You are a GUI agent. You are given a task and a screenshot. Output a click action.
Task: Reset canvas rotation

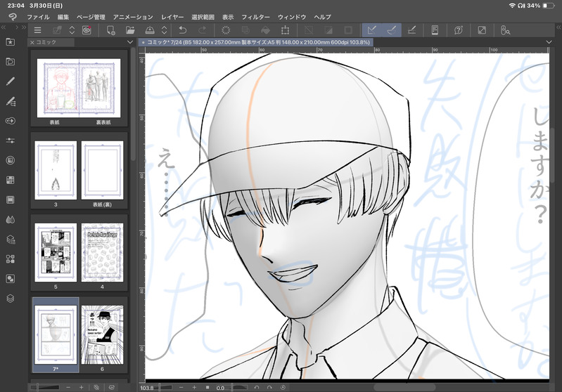[283, 388]
